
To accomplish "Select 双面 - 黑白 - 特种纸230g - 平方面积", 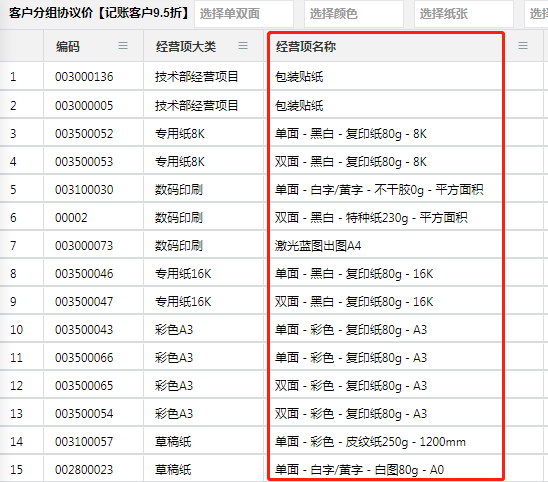I will click(371, 218).
